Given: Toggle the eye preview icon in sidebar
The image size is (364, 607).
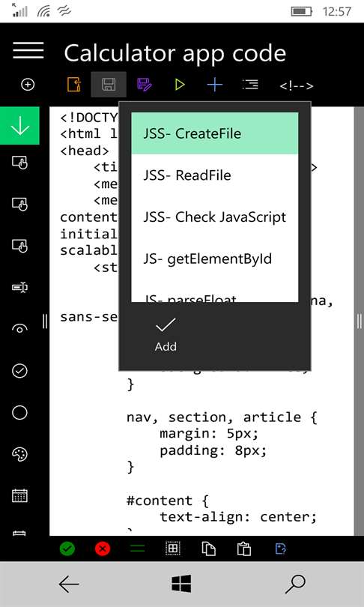Looking at the screenshot, I should pyautogui.click(x=19, y=329).
